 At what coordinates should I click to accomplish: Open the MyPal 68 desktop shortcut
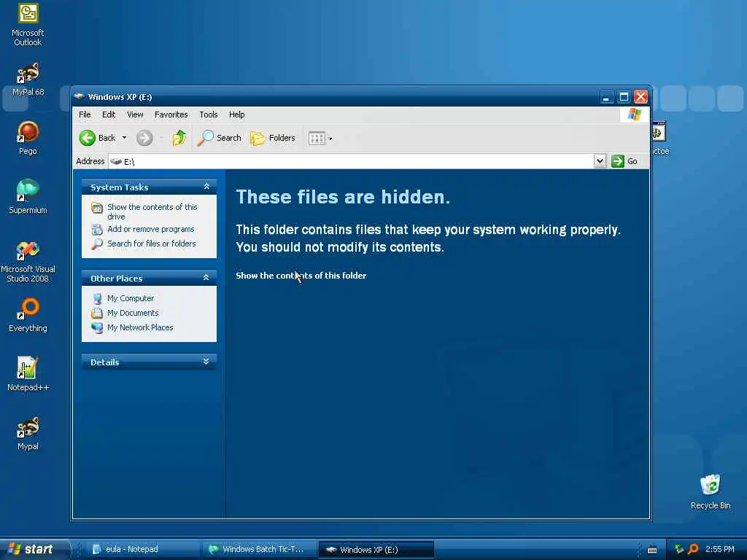coord(28,79)
